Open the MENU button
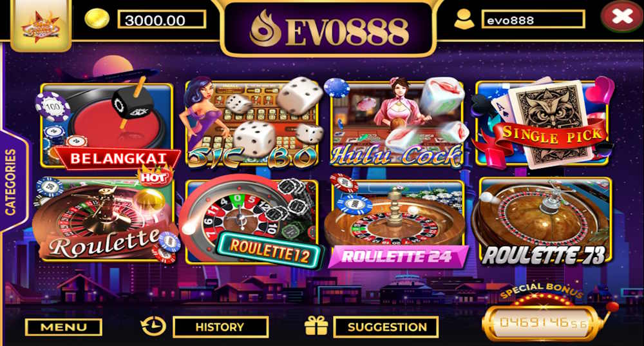The image size is (644, 346). [64, 327]
